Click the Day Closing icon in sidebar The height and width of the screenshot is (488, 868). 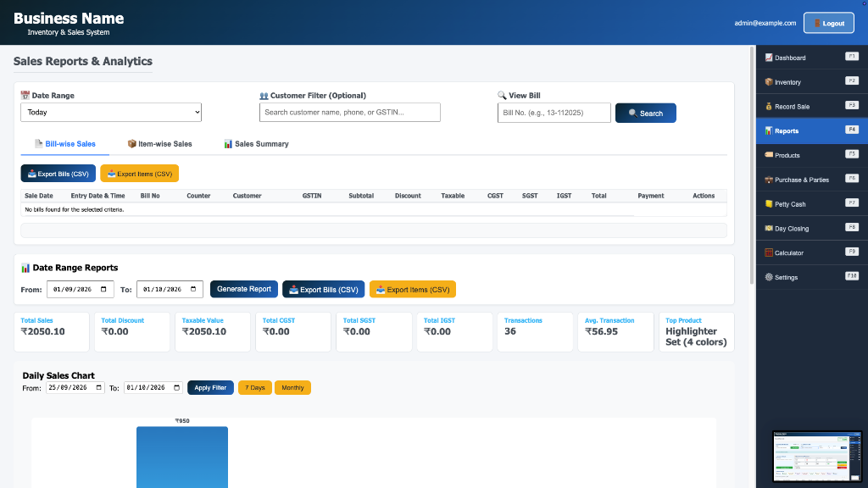pyautogui.click(x=769, y=228)
